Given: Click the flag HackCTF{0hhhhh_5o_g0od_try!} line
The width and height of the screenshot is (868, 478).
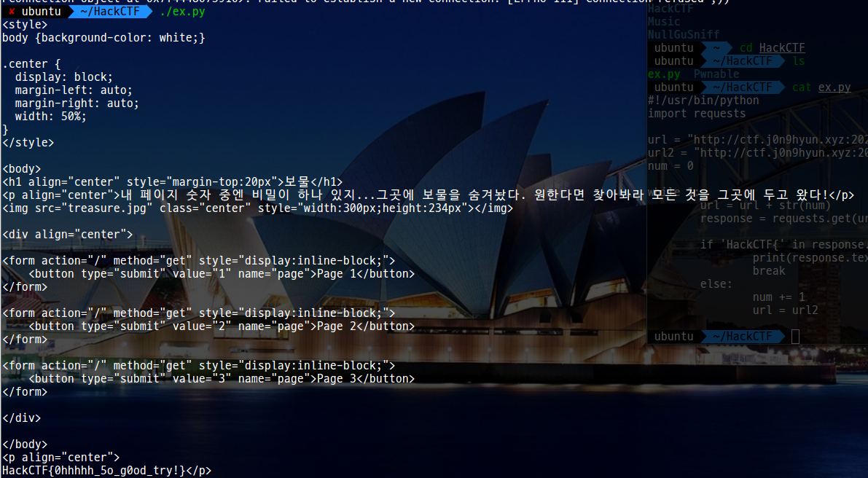Looking at the screenshot, I should (107, 471).
